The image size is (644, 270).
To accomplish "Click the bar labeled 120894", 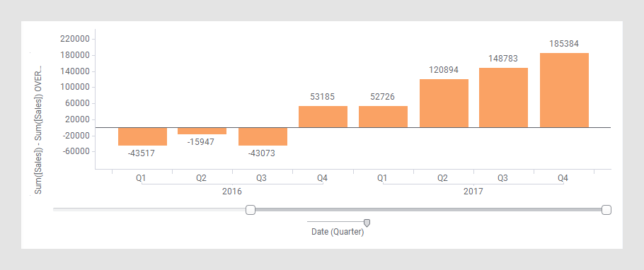I will point(444,103).
